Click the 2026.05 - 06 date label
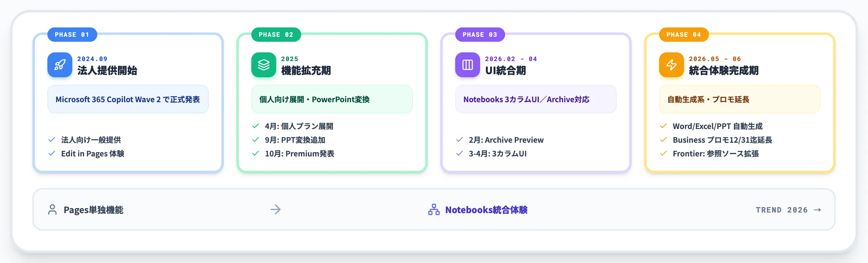 715,59
